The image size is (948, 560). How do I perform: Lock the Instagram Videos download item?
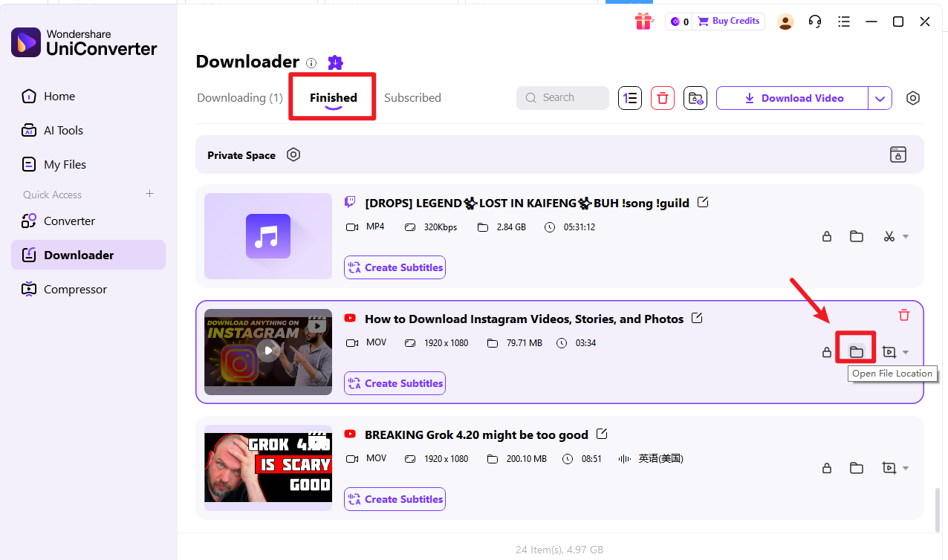[826, 353]
